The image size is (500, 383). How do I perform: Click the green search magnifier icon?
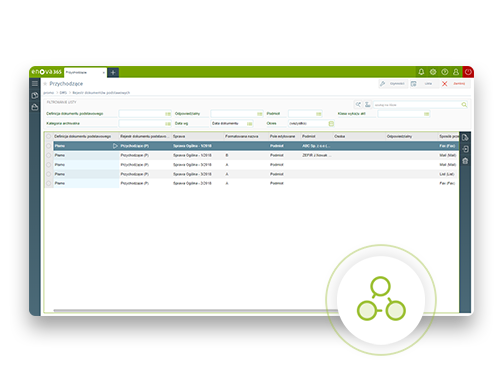464,105
